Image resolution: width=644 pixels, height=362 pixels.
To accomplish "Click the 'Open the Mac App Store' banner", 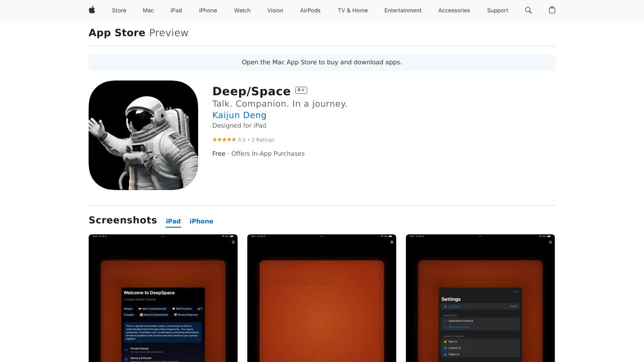I will pos(322,62).
